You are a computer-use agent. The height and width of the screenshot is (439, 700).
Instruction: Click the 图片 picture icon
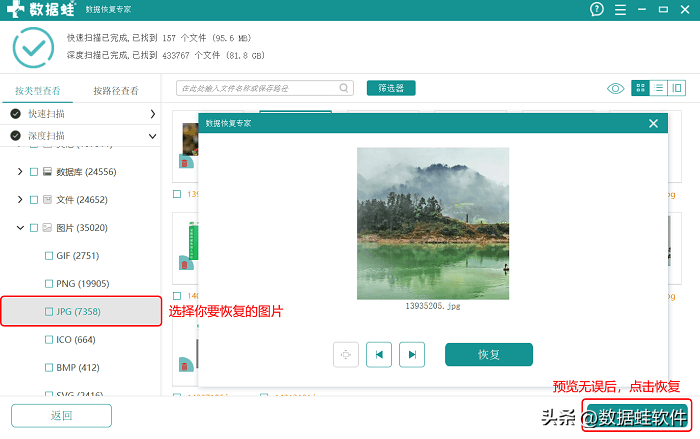[x=47, y=228]
